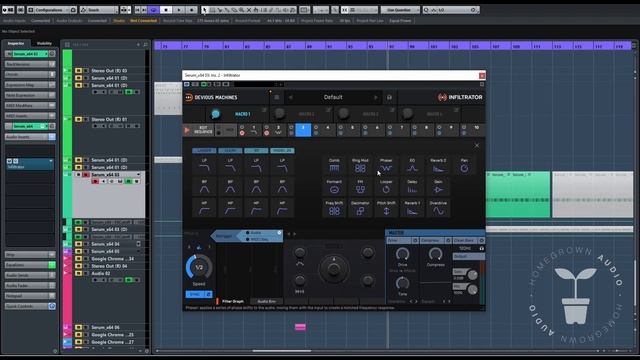This screenshot has width=640, height=360.
Task: Open the Infiltrator preset browser menu icon
Action: 276,98
